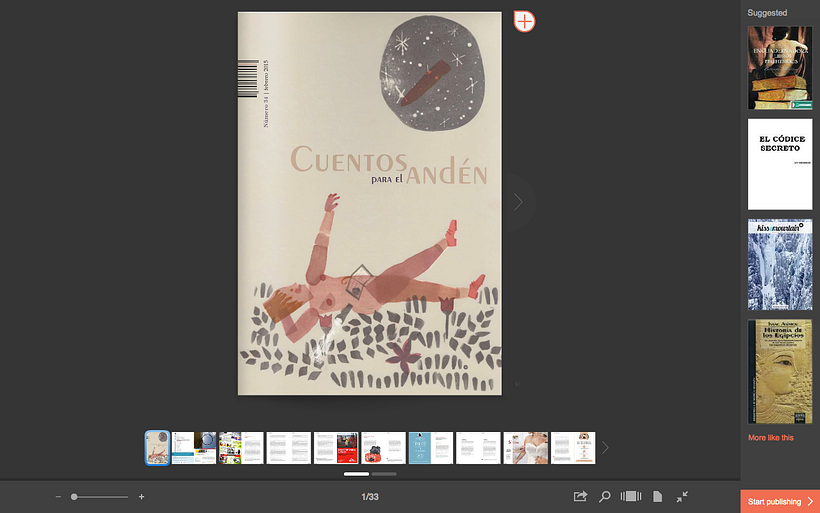Select thumbnail spread with blue page
Screen dimensions: 820x513
[x=431, y=448]
